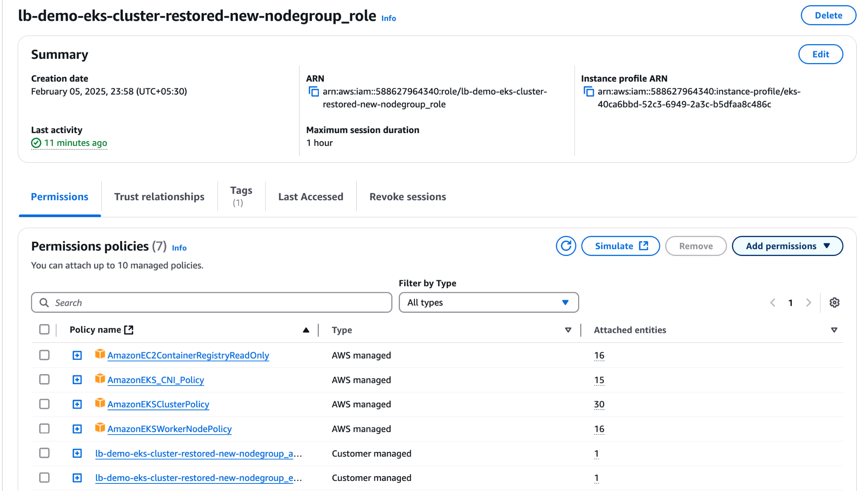This screenshot has height=491, width=868.
Task: Click the AmazonEC2ContainerRegistryReadOnly policy box icon
Action: [100, 354]
